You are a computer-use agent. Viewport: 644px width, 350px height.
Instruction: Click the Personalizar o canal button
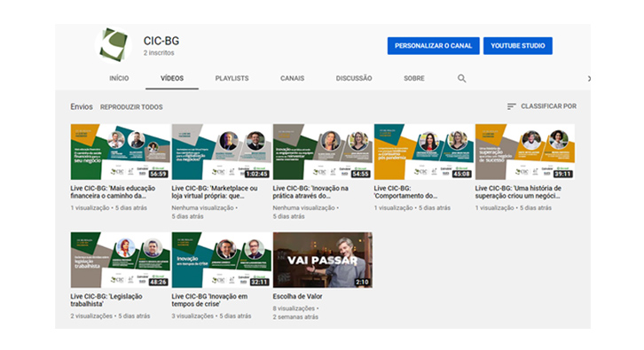click(433, 46)
